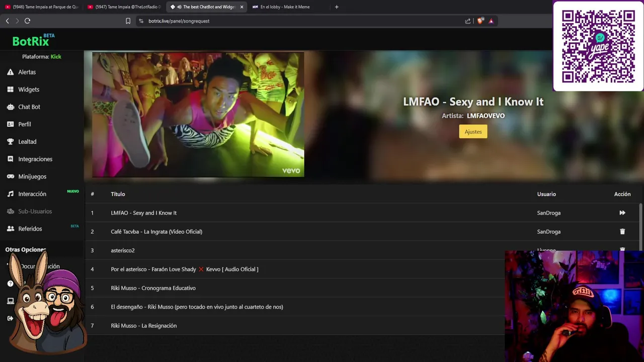Click the LMFAOVEVO artist name
Screen dimensions: 644x362
pos(486,116)
